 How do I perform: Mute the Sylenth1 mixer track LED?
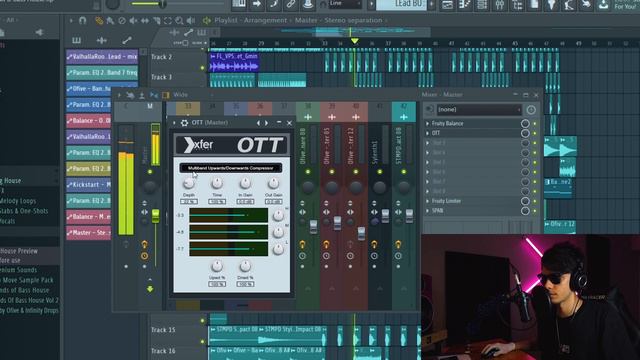pos(380,172)
